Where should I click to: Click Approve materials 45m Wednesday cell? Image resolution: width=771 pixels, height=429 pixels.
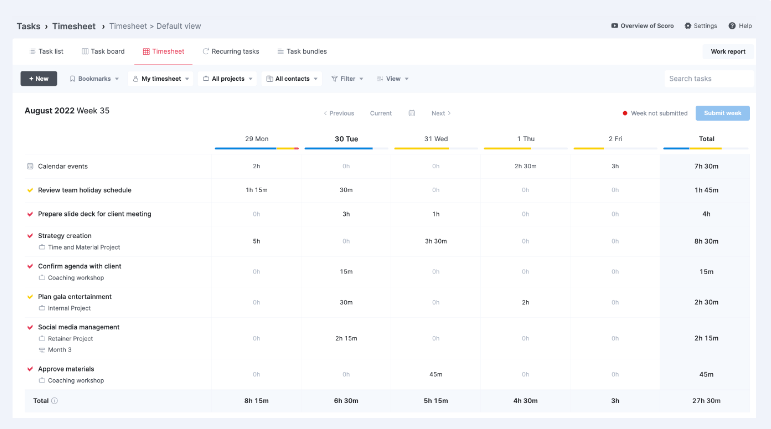[x=436, y=374]
